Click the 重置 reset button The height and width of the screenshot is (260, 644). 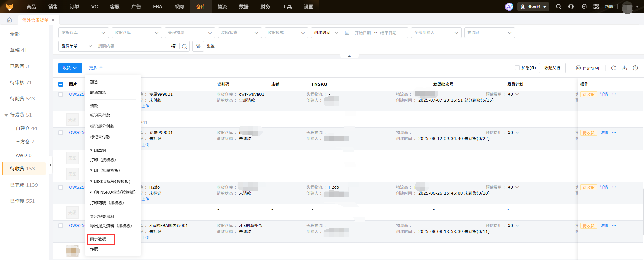click(211, 46)
